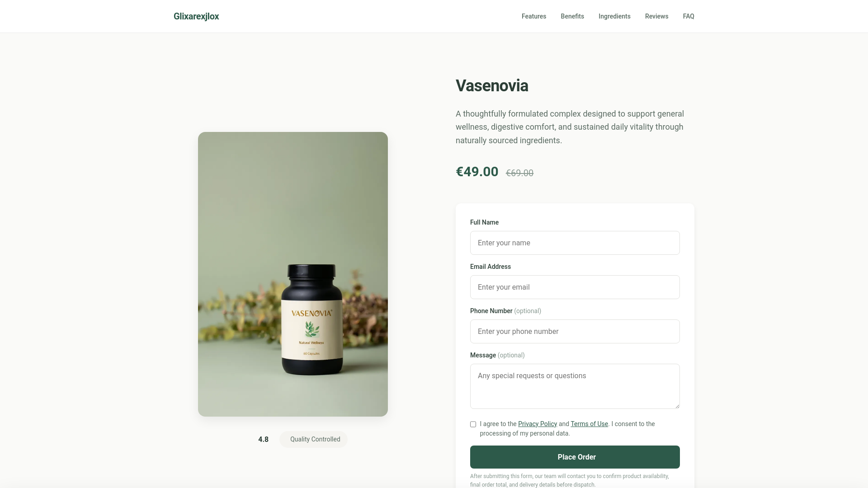The width and height of the screenshot is (868, 488).
Task: Click the Glixarexjlox brand logo
Action: coord(196,16)
